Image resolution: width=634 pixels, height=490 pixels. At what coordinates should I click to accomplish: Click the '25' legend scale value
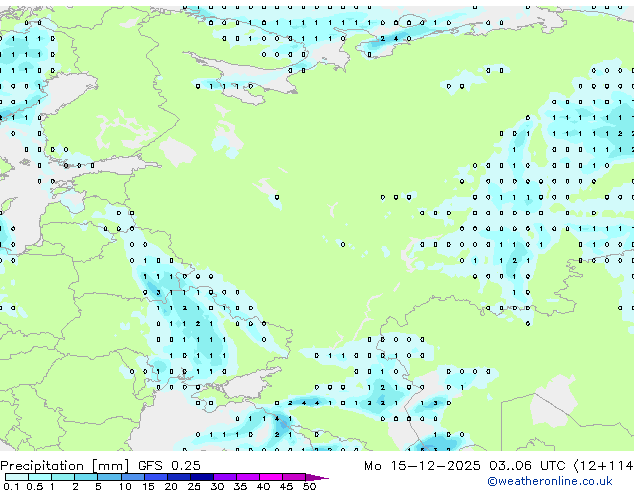(194, 486)
